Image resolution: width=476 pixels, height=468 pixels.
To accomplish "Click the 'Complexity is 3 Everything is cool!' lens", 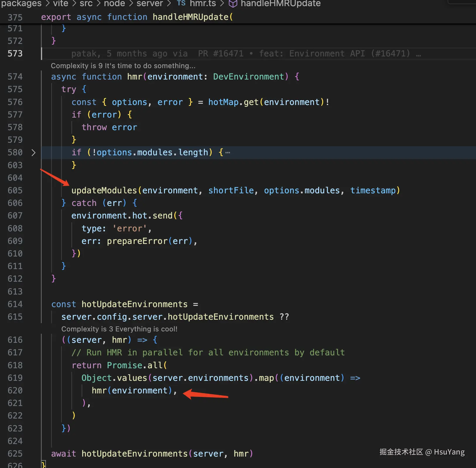I will (x=119, y=329).
